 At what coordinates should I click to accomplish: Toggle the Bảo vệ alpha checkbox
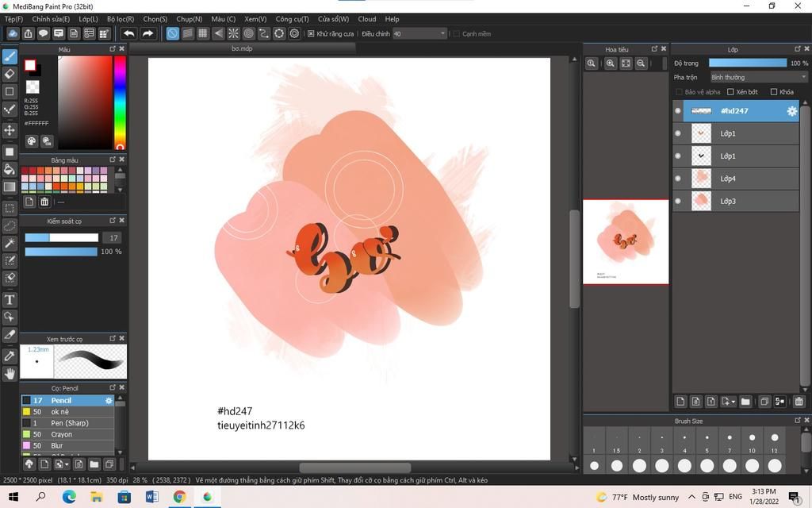pyautogui.click(x=679, y=92)
